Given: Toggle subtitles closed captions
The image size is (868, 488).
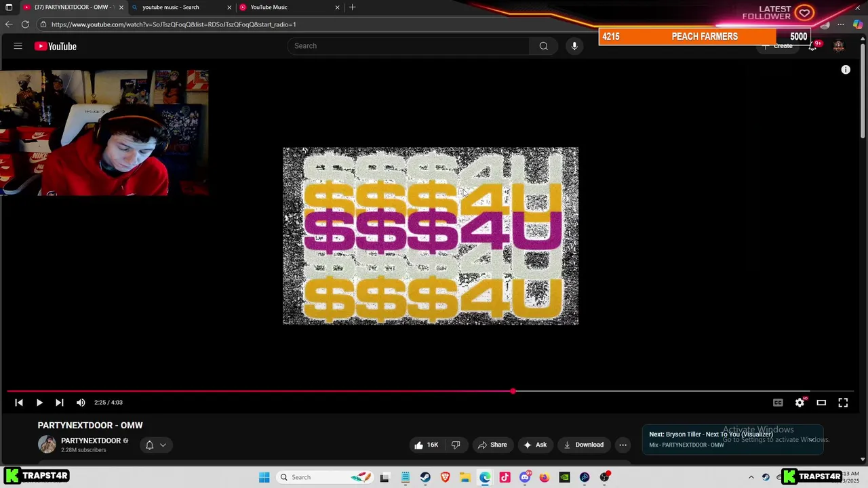Looking at the screenshot, I should pos(778,403).
